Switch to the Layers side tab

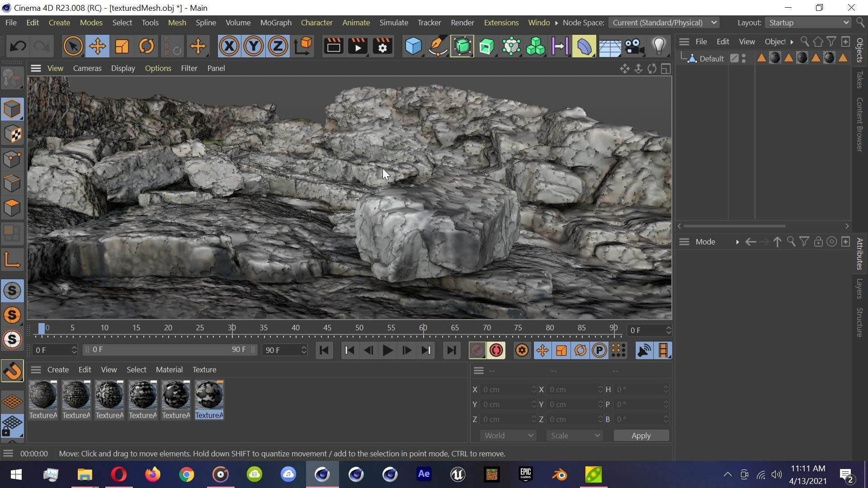tap(860, 289)
